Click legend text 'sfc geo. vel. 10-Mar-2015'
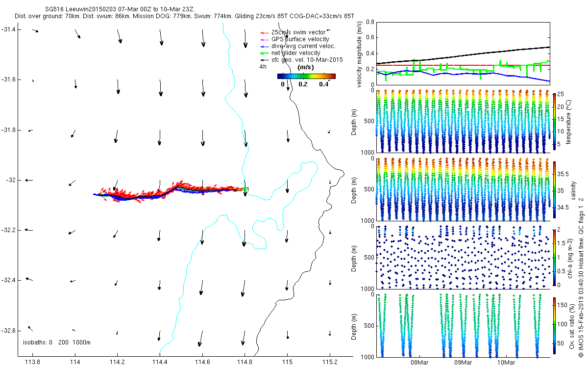 click(307, 60)
